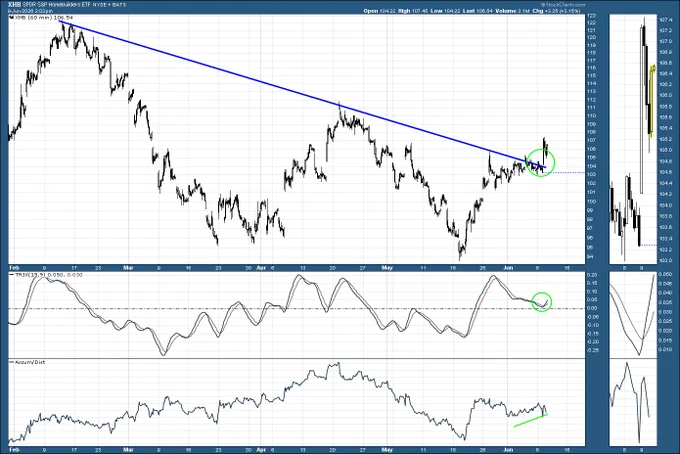Click the Volume 3.1M header value
The width and height of the screenshot is (680, 454).
[x=512, y=11]
